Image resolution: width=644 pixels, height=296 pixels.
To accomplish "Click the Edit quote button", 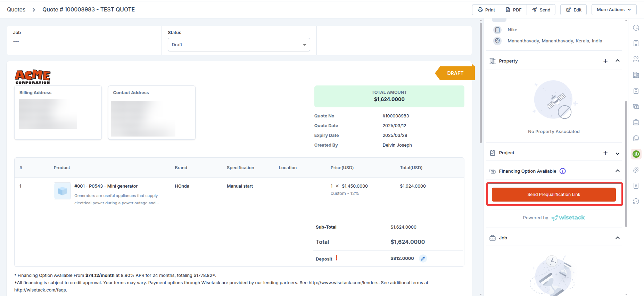I will coord(573,10).
